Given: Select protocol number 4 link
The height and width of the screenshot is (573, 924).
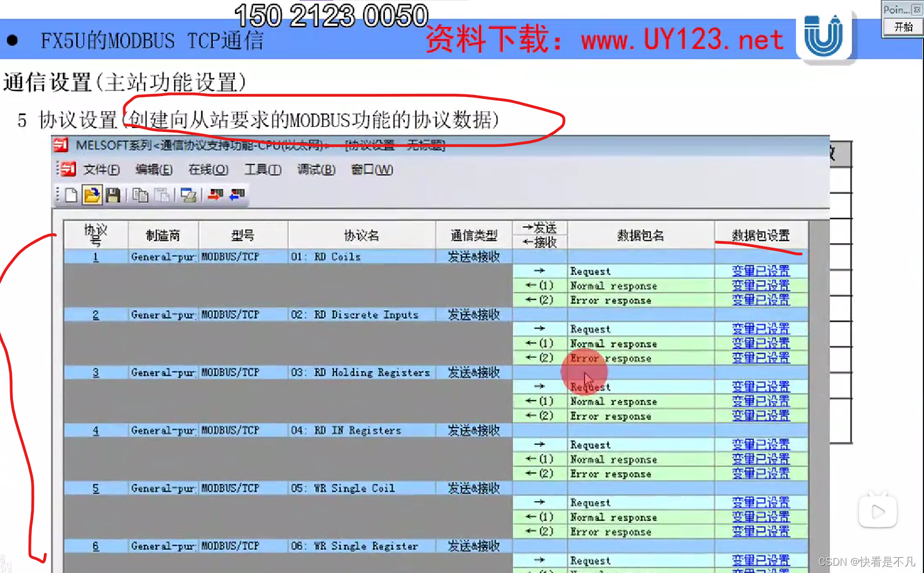Looking at the screenshot, I should 96,430.
